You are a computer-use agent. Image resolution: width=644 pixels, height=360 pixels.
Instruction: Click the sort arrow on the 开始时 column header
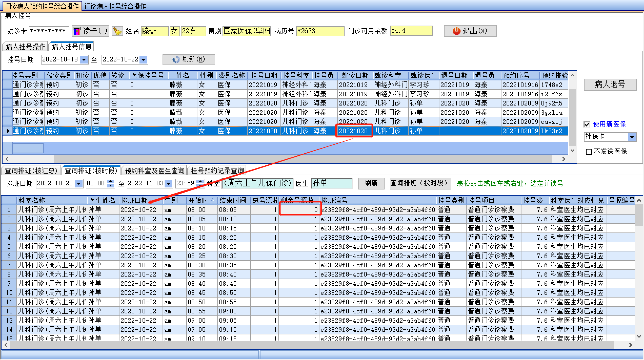(213, 200)
